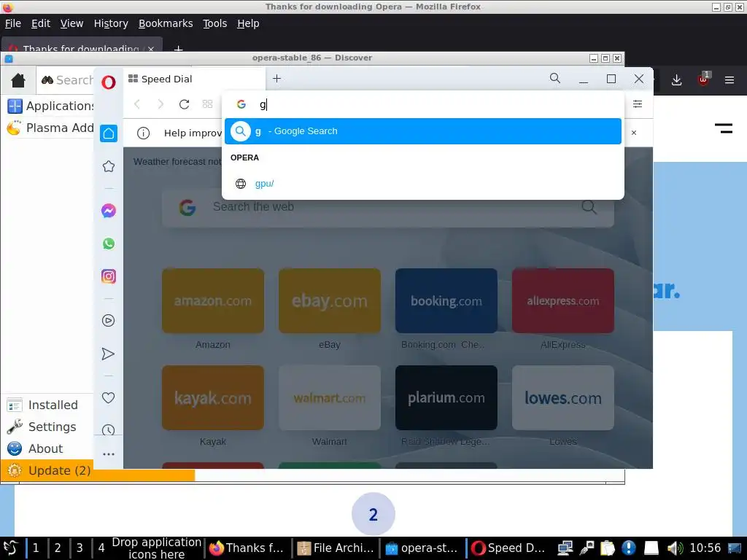Screen dimensions: 747x560
Task: Reload the Opera page
Action: click(x=185, y=104)
